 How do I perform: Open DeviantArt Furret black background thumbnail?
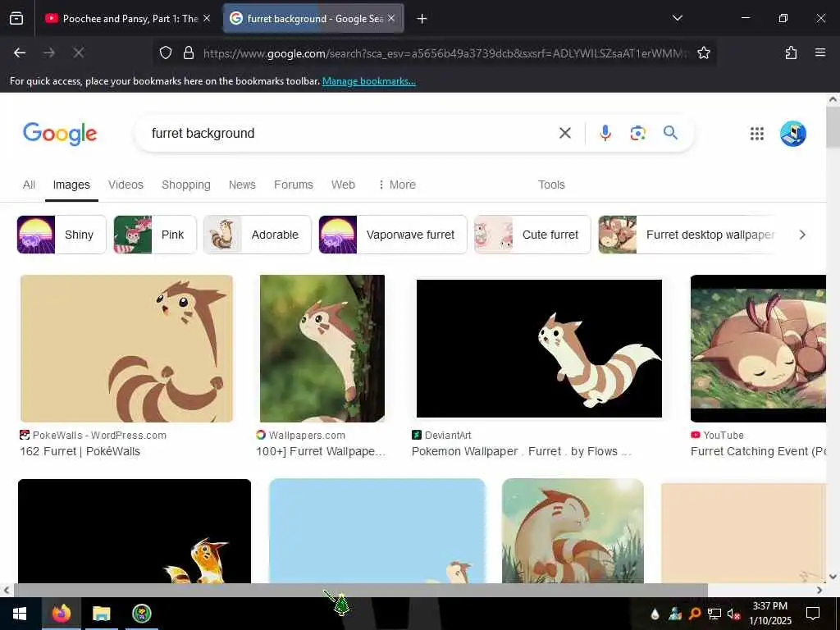[539, 349]
